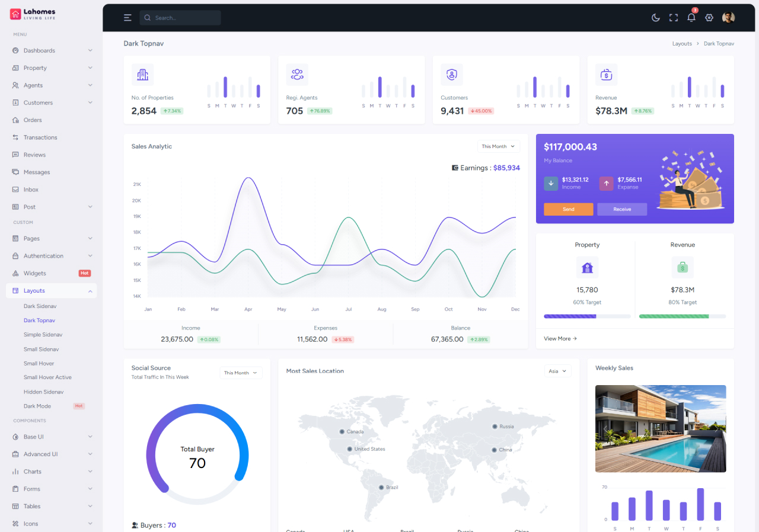Click the Russia marker on map
This screenshot has width=759, height=532.
495,426
